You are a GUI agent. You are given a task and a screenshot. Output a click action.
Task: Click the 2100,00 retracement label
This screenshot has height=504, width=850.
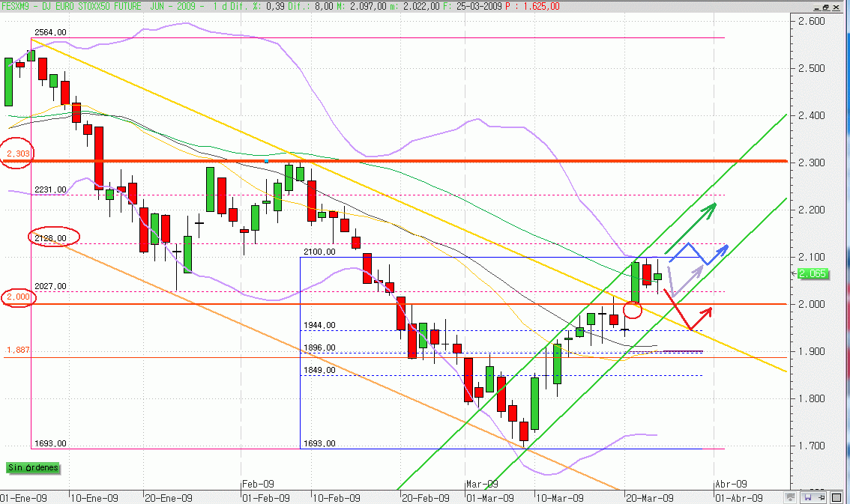pyautogui.click(x=319, y=252)
